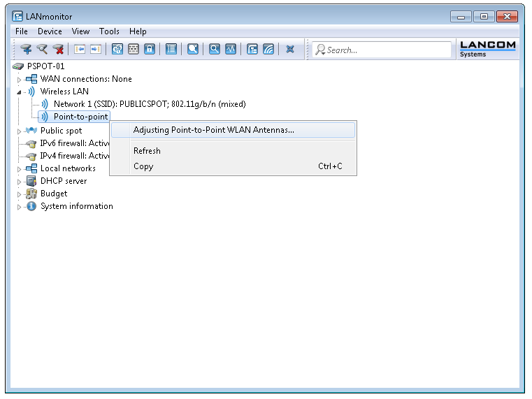Select Refresh from the context menu

point(147,151)
